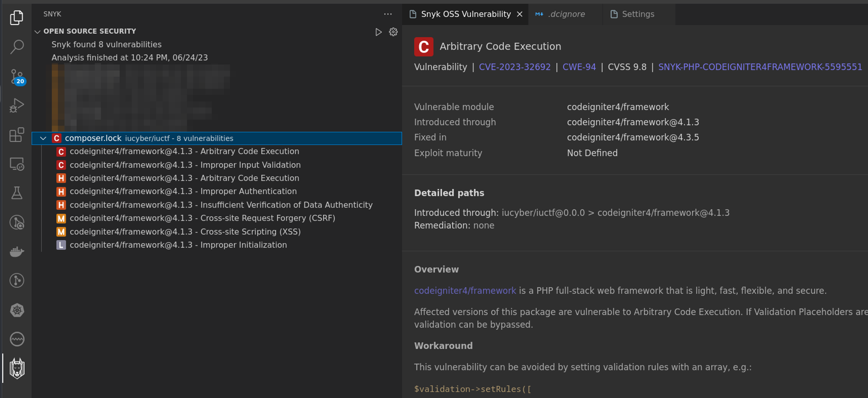
Task: Open Remote Explorer view
Action: click(x=16, y=164)
